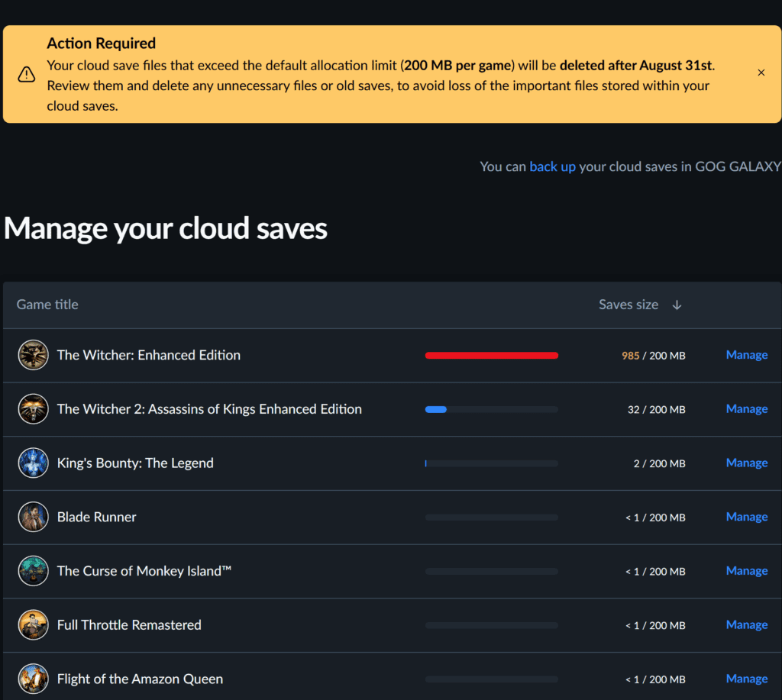Click the Full Throttle Remastered icon
The width and height of the screenshot is (782, 700).
[x=34, y=624]
